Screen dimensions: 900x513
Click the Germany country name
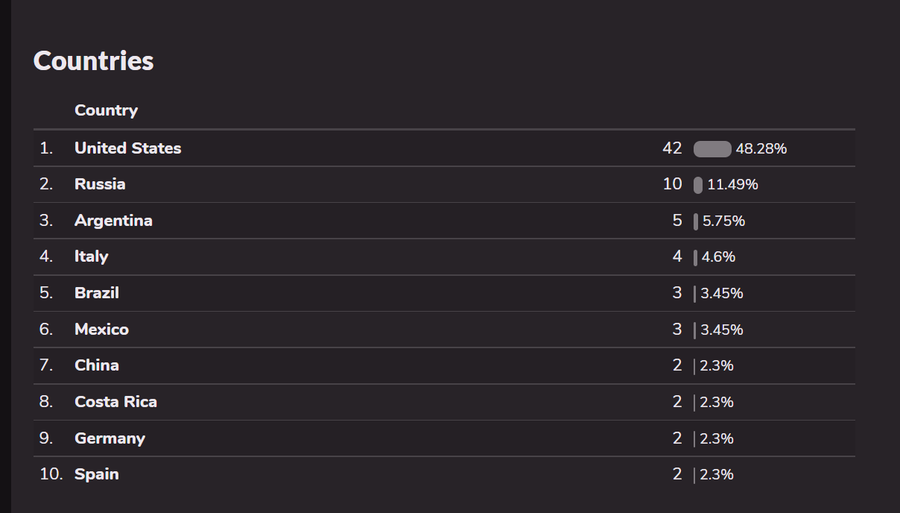(110, 438)
